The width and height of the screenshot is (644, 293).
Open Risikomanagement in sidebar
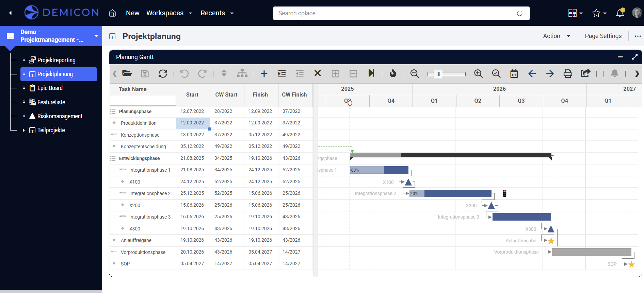[x=60, y=116]
